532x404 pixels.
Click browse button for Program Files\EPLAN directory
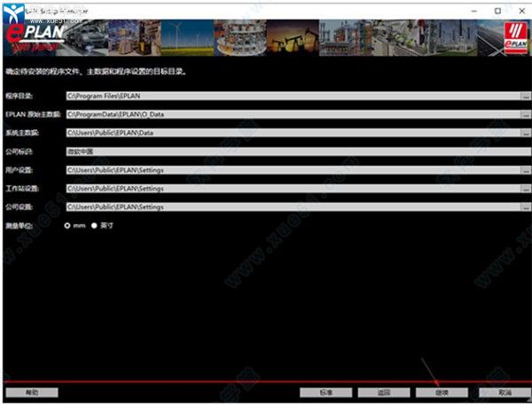tap(526, 97)
